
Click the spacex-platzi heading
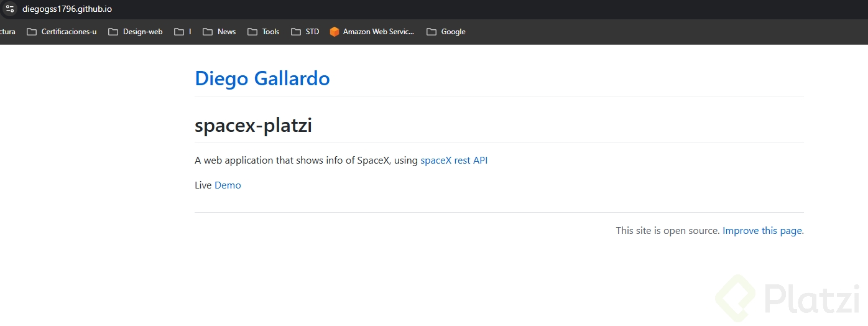(x=253, y=126)
